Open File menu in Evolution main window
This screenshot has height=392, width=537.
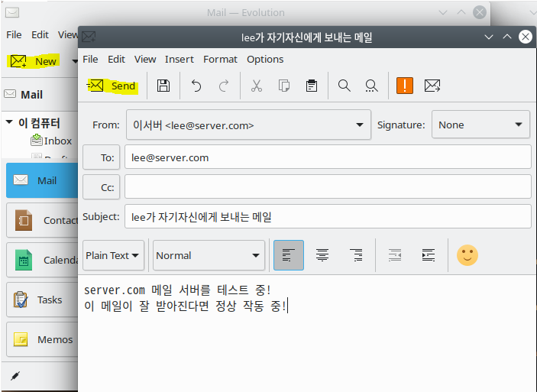[x=14, y=34]
